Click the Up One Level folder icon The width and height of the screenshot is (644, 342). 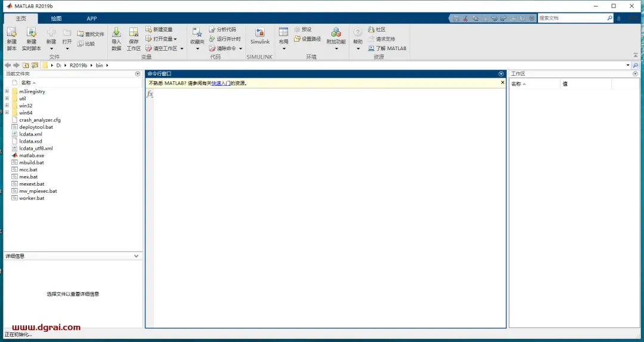(26, 65)
